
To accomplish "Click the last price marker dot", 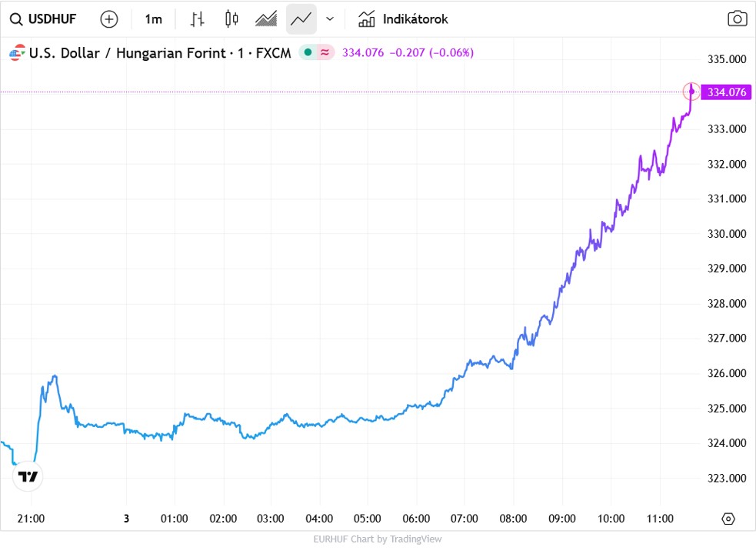I will pos(691,92).
